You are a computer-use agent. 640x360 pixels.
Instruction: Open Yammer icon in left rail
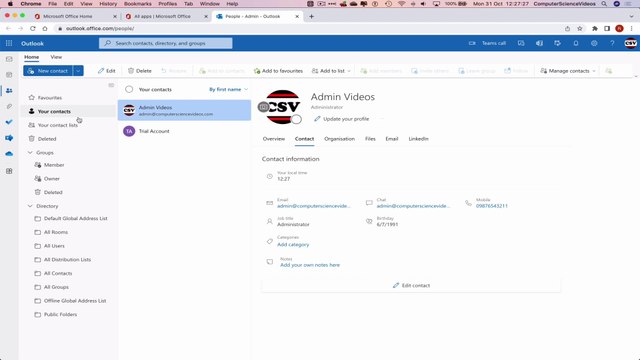coord(9,138)
